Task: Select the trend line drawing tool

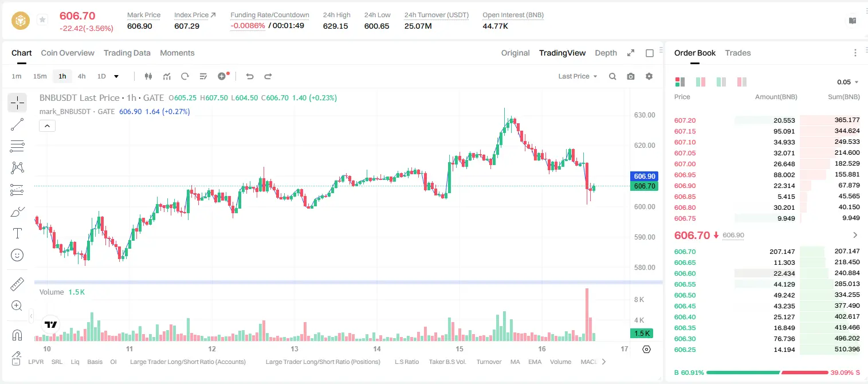Action: pos(17,124)
